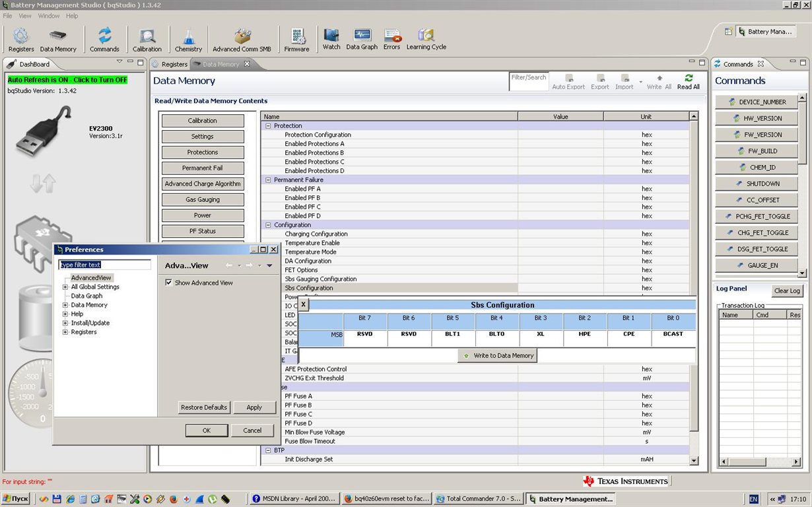Screen dimensions: 812x507
Task: Go back in Preferences page history
Action: pos(229,265)
